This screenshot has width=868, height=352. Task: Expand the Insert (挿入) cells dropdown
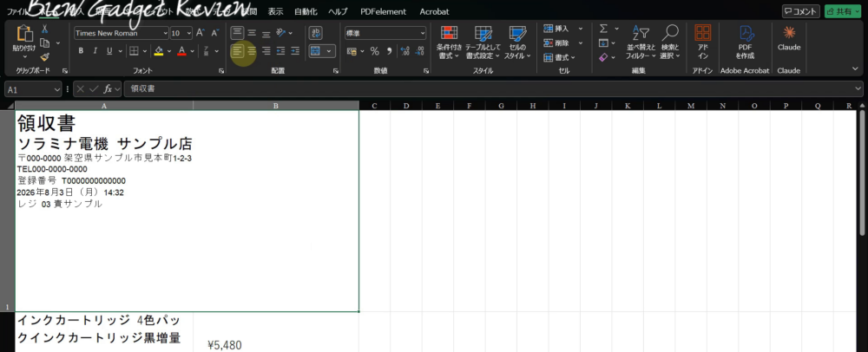[x=581, y=29]
